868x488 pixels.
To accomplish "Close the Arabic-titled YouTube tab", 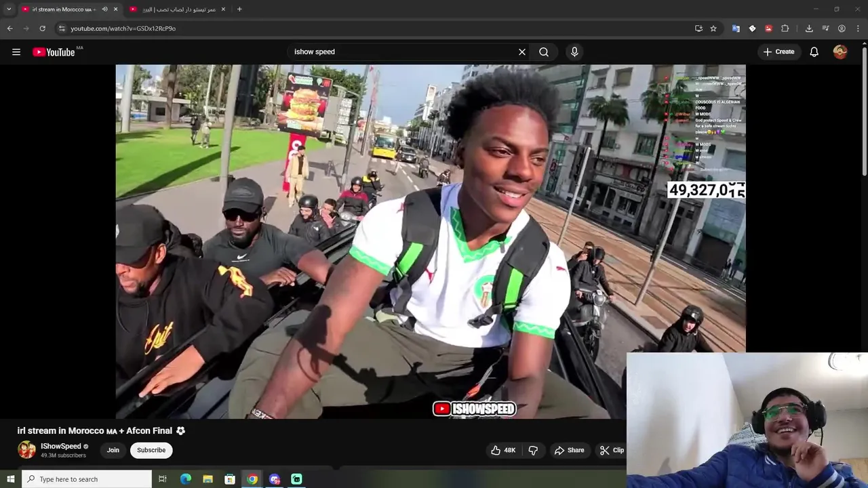I will pos(223,9).
